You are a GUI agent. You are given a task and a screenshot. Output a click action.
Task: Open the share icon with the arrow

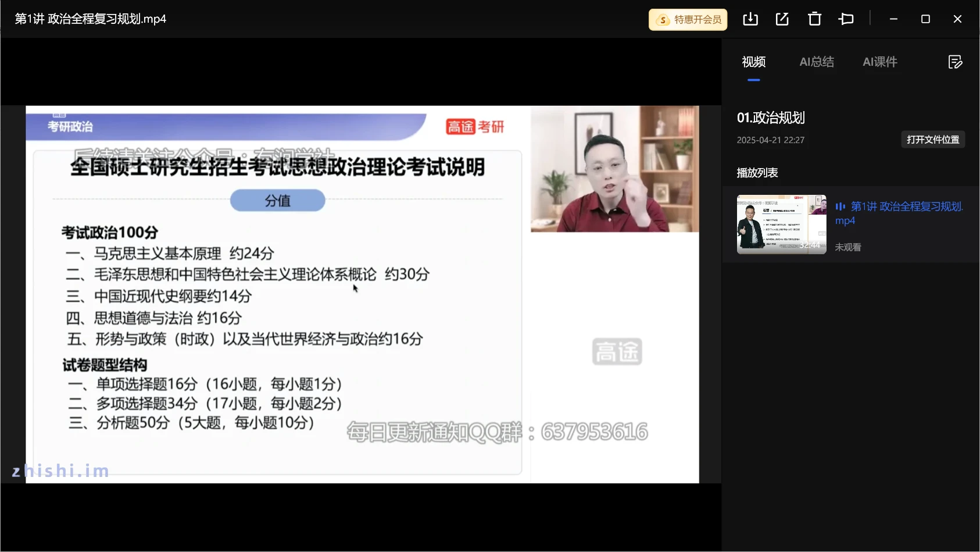pos(782,19)
